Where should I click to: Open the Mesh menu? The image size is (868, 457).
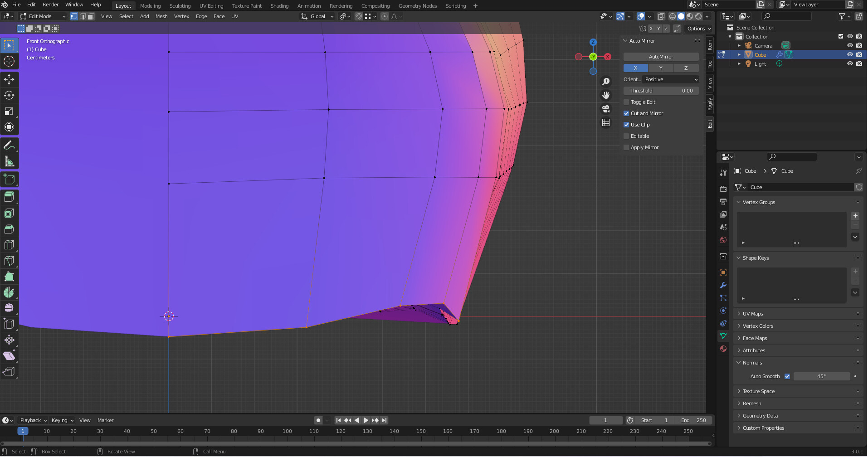tap(161, 16)
